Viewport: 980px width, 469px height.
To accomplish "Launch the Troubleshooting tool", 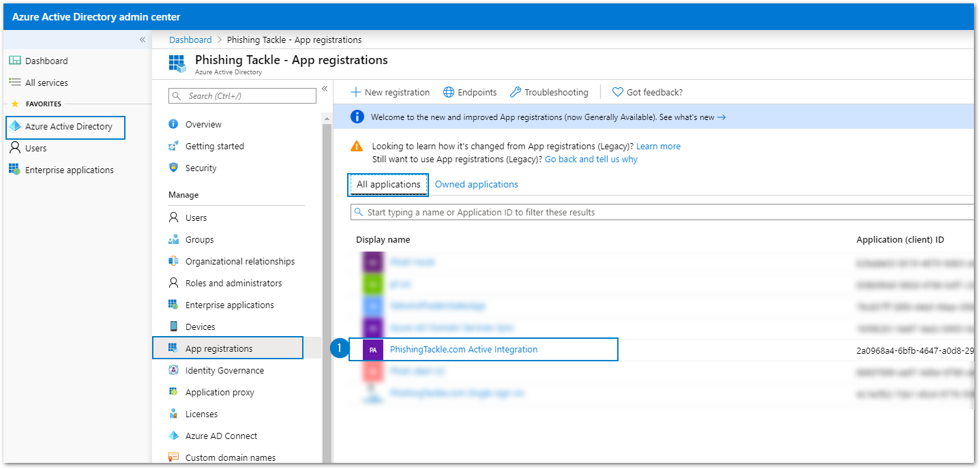I will pos(549,92).
